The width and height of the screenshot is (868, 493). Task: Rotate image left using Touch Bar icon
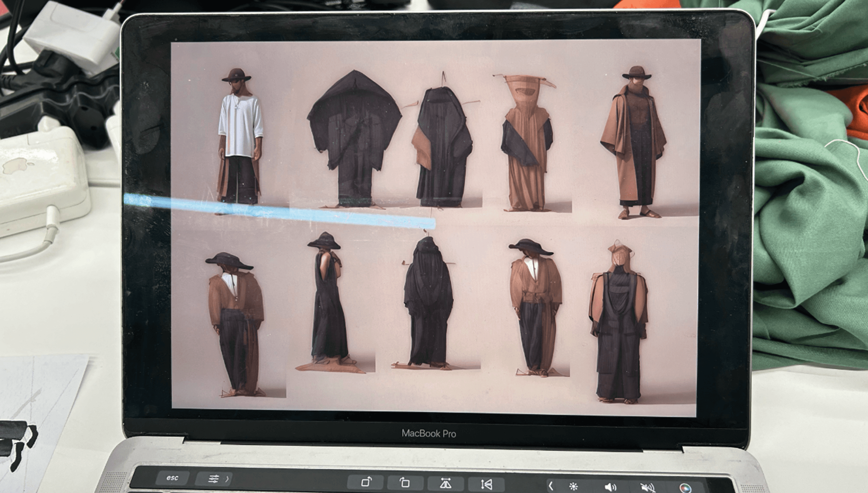405,482
